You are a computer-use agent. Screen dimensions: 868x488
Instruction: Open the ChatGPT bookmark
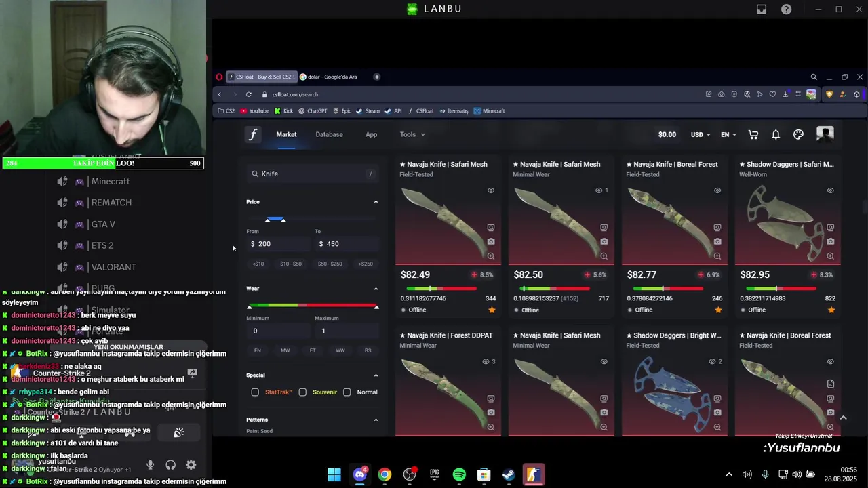pos(313,110)
